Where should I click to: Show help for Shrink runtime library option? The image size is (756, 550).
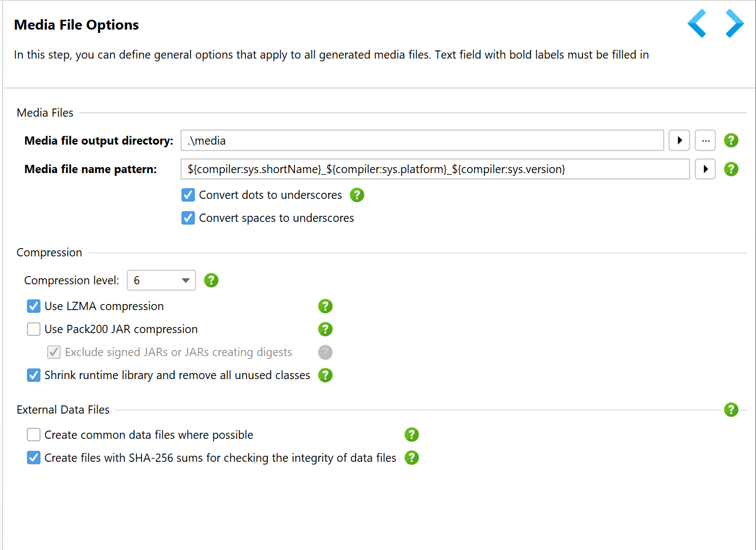(325, 375)
